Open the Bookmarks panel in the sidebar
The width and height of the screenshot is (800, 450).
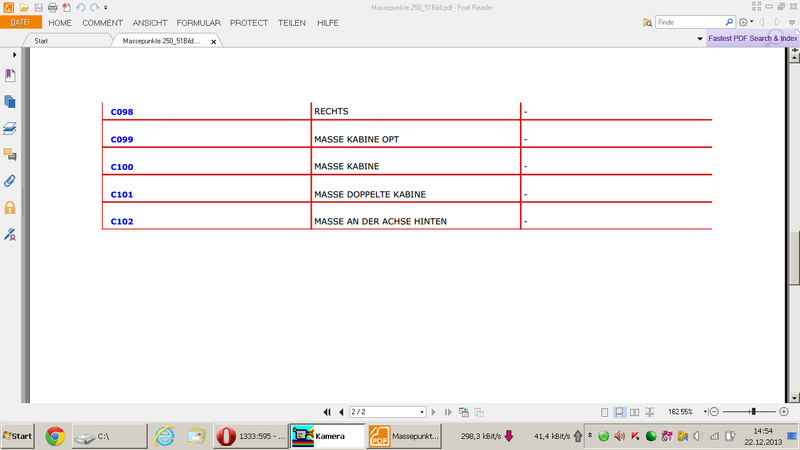10,76
